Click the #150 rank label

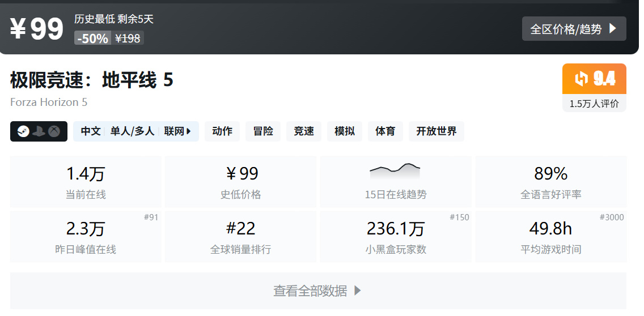459,217
